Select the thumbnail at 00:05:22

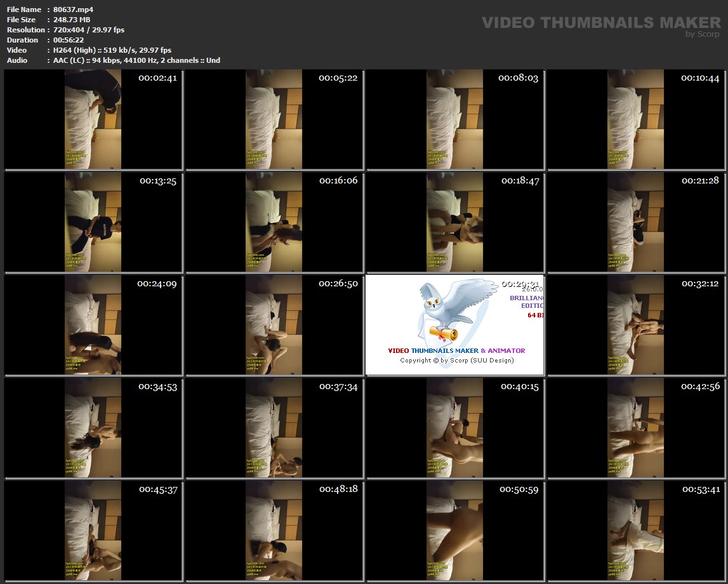point(274,119)
